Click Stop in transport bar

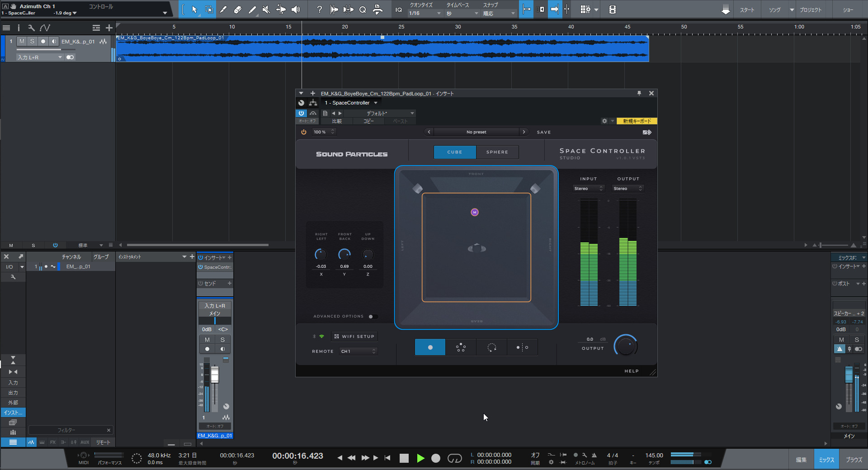(x=404, y=458)
